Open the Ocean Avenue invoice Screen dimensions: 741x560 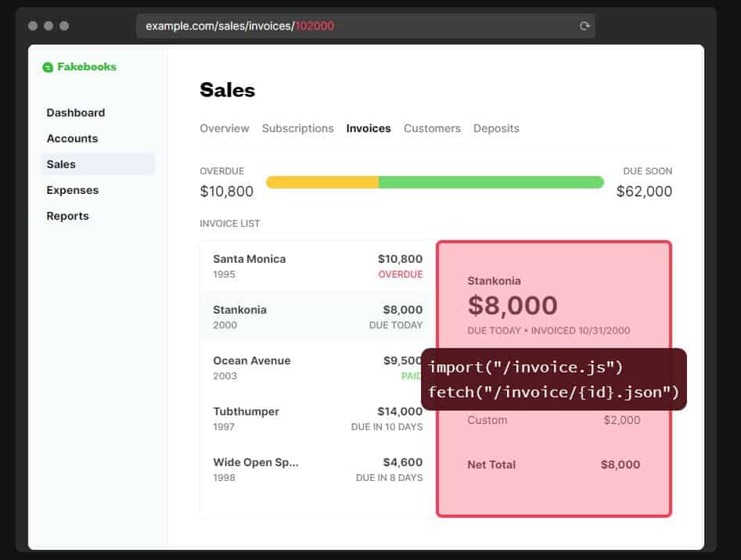(x=311, y=368)
